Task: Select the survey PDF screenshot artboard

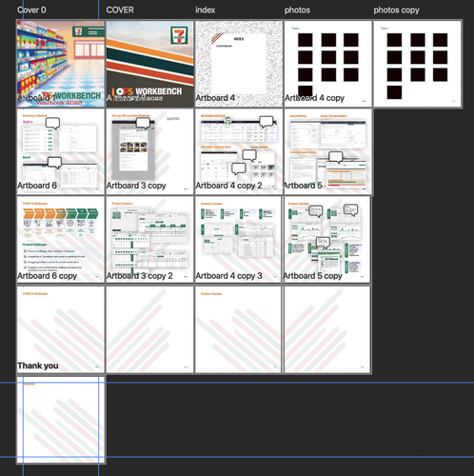Action: point(149,151)
